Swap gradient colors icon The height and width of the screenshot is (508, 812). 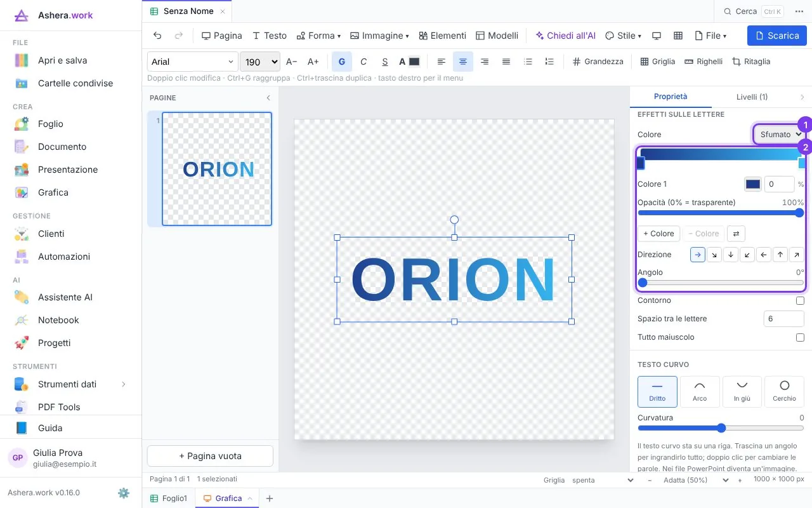[x=736, y=234]
